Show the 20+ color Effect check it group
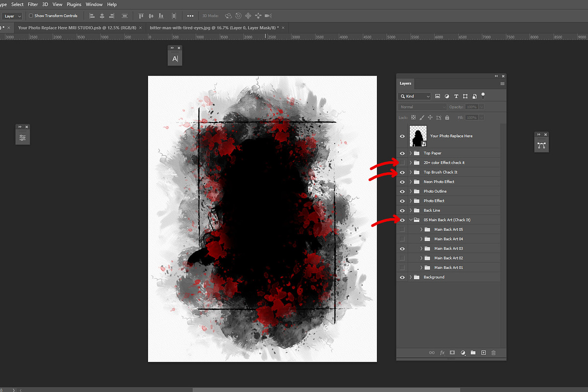The width and height of the screenshot is (588, 392). [402, 163]
